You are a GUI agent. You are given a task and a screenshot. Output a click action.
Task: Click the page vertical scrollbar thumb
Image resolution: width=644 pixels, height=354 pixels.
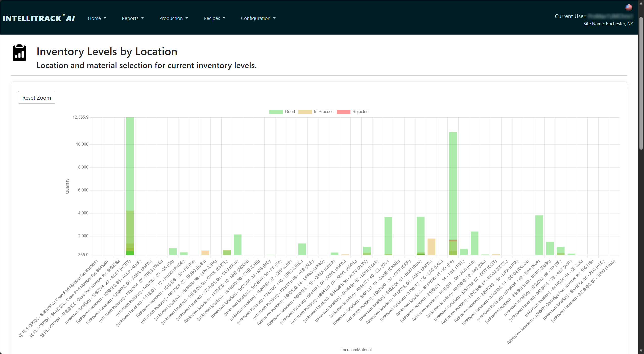641,83
